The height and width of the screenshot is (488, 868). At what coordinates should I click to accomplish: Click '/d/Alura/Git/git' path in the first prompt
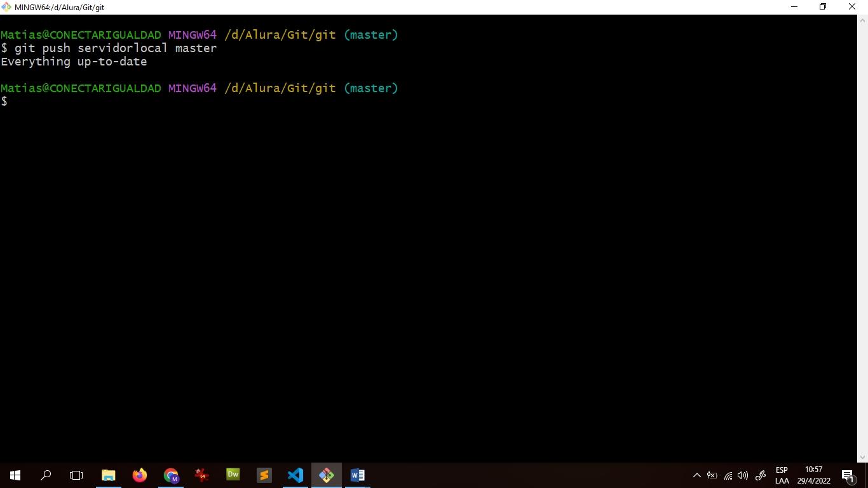pyautogui.click(x=280, y=35)
